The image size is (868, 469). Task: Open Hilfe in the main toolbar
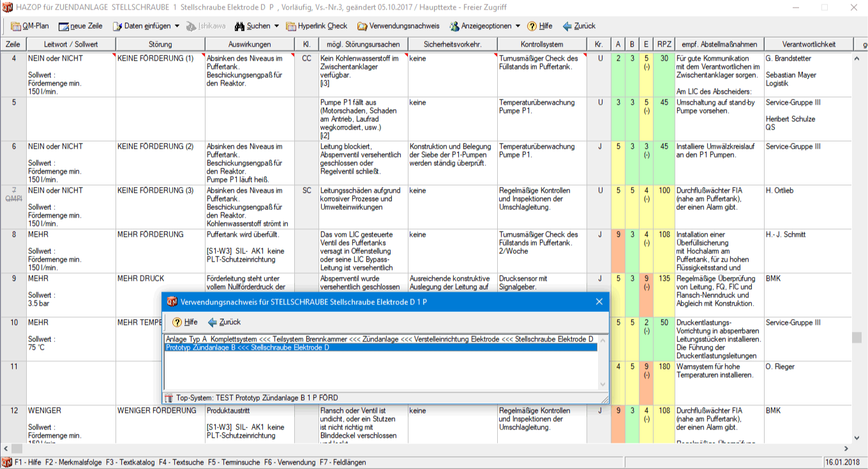540,26
